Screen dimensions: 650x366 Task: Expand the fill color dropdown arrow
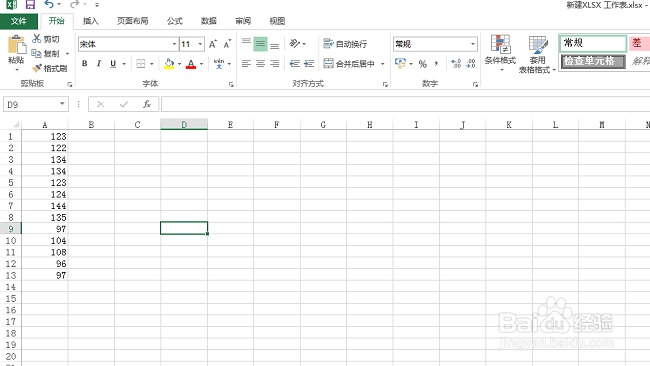179,64
